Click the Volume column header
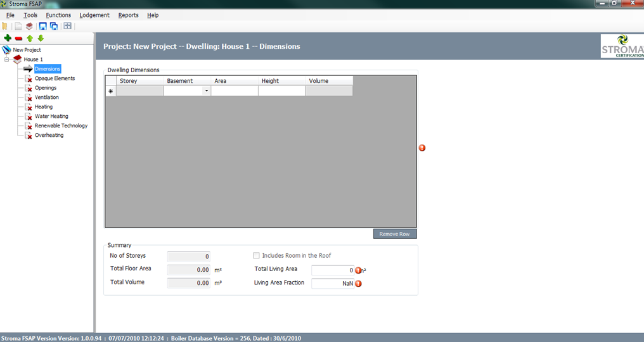Screen dimensions: 644x342 [x=329, y=81]
